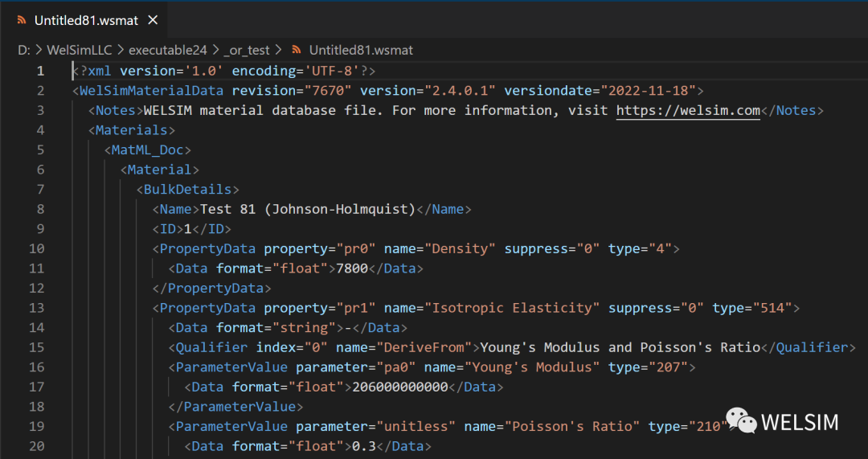Viewport: 868px width, 459px height.
Task: Click the WelSimMaterialData opening tag
Action: click(148, 90)
